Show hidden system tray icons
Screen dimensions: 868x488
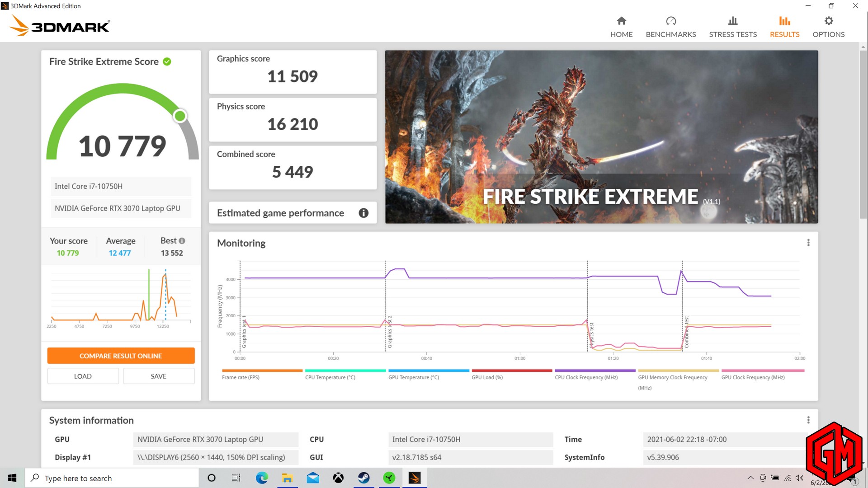(750, 478)
